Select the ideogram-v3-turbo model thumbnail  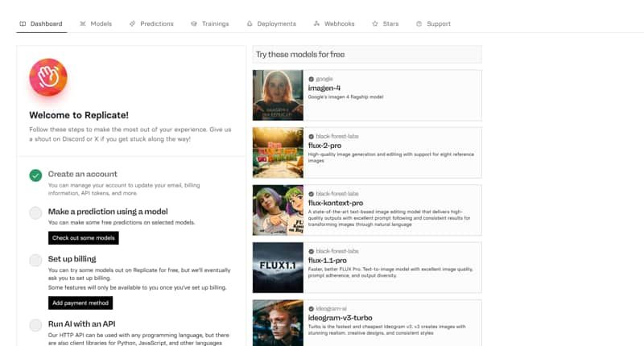click(278, 323)
